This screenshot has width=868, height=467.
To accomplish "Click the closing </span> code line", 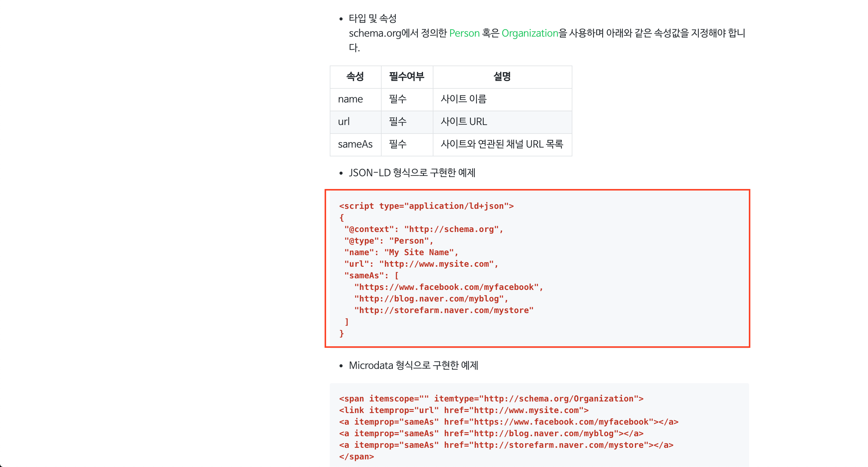I will tap(357, 457).
